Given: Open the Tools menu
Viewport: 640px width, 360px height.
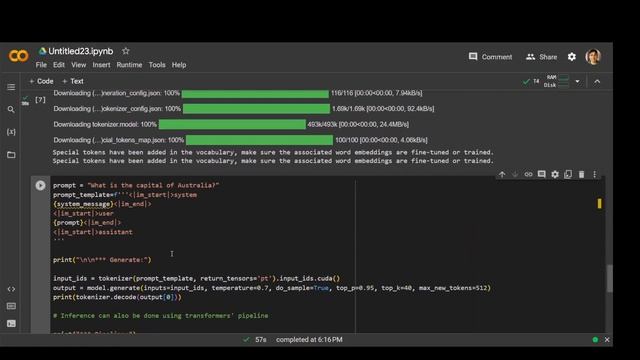Looking at the screenshot, I should click(157, 65).
